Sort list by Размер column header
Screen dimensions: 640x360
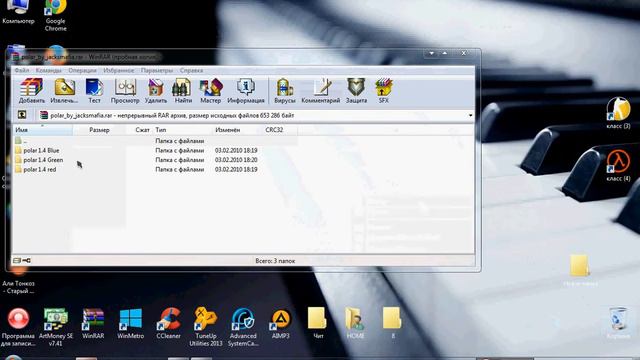[x=99, y=130]
